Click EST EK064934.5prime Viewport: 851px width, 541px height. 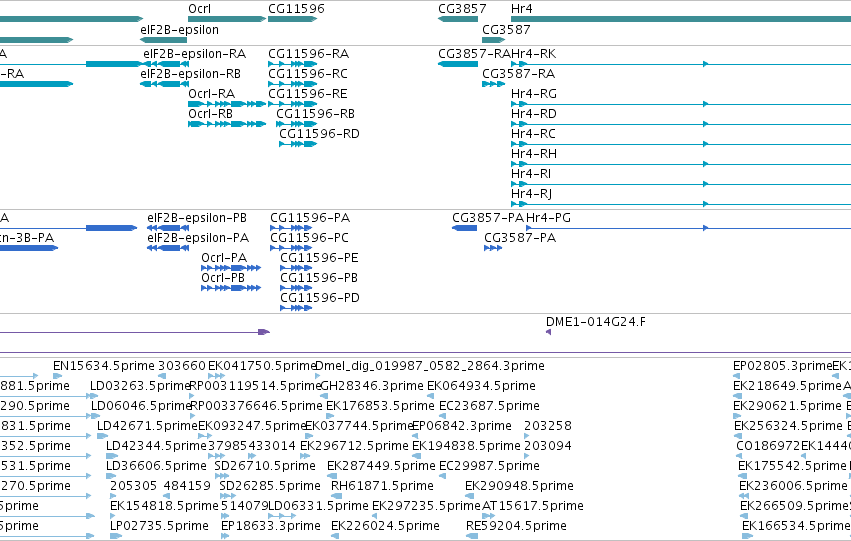pyautogui.click(x=481, y=386)
